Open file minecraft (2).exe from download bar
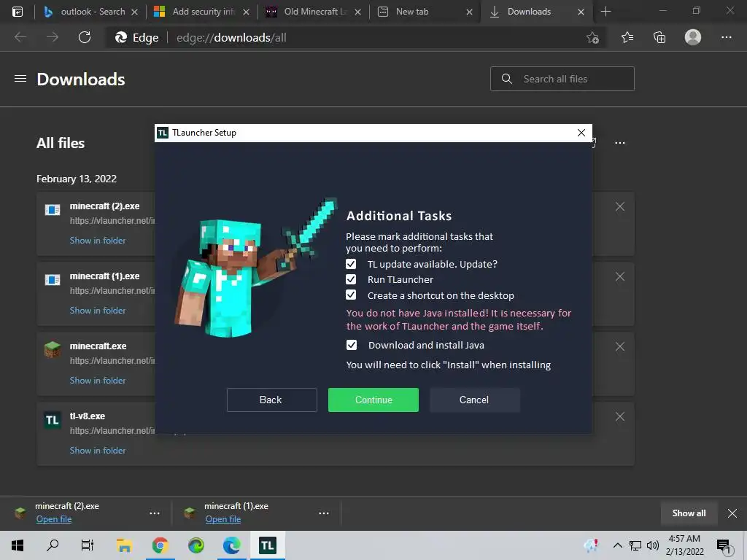This screenshot has width=747, height=560. 54,519
